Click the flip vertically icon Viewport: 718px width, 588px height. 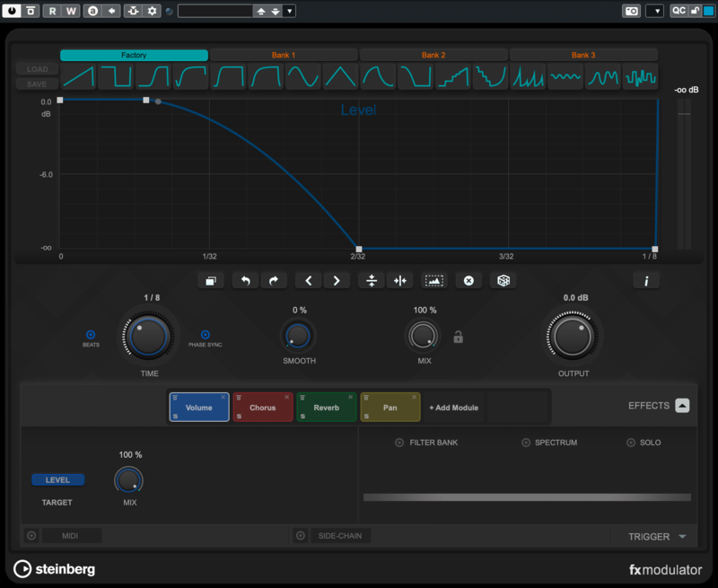[x=371, y=281]
